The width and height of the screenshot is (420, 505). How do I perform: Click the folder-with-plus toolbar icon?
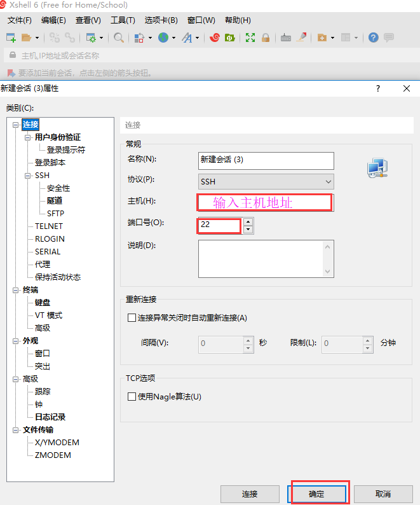tap(322, 38)
